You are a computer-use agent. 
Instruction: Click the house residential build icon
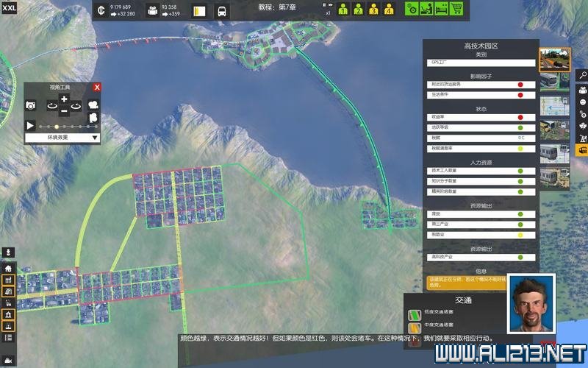click(x=9, y=268)
